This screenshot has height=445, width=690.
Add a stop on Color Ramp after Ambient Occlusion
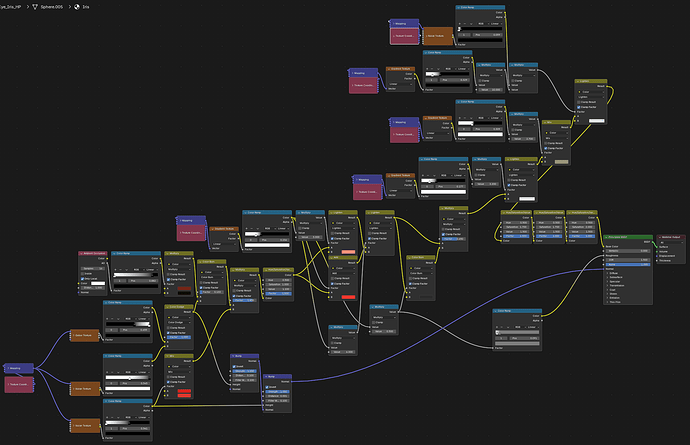click(x=115, y=270)
